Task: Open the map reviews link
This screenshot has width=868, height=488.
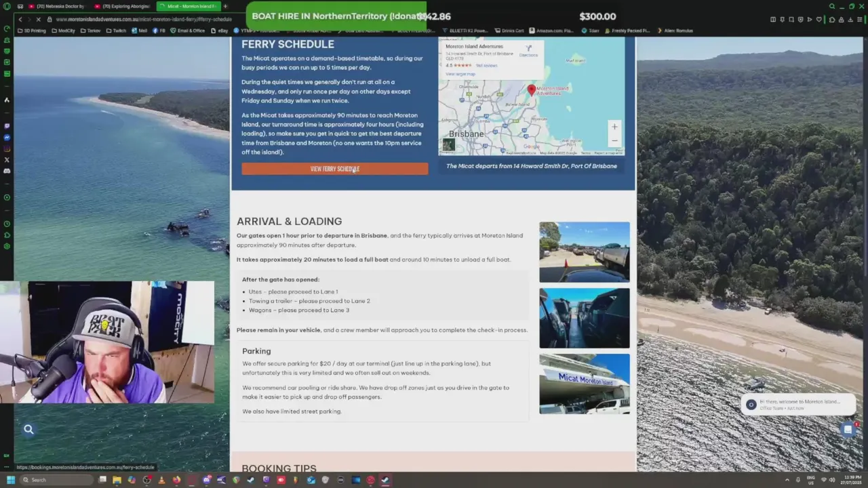Action: pyautogui.click(x=486, y=66)
